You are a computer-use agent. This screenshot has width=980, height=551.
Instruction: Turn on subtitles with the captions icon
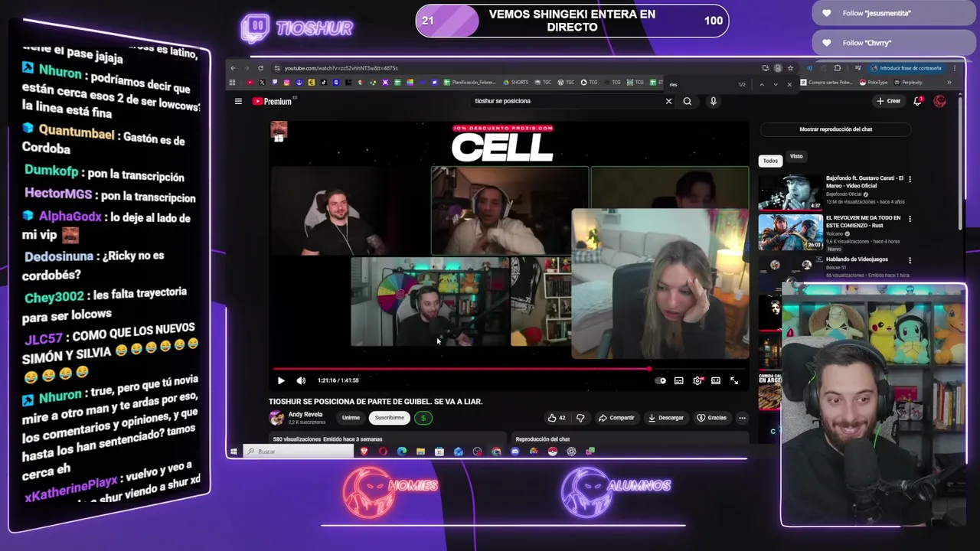click(x=679, y=380)
